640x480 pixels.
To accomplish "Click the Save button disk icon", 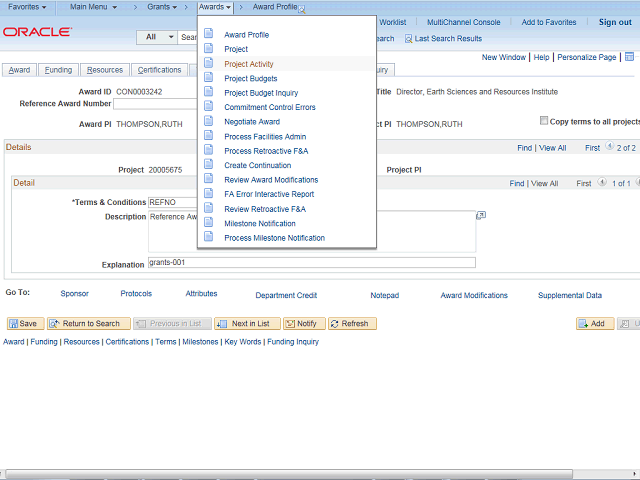I will (13, 324).
